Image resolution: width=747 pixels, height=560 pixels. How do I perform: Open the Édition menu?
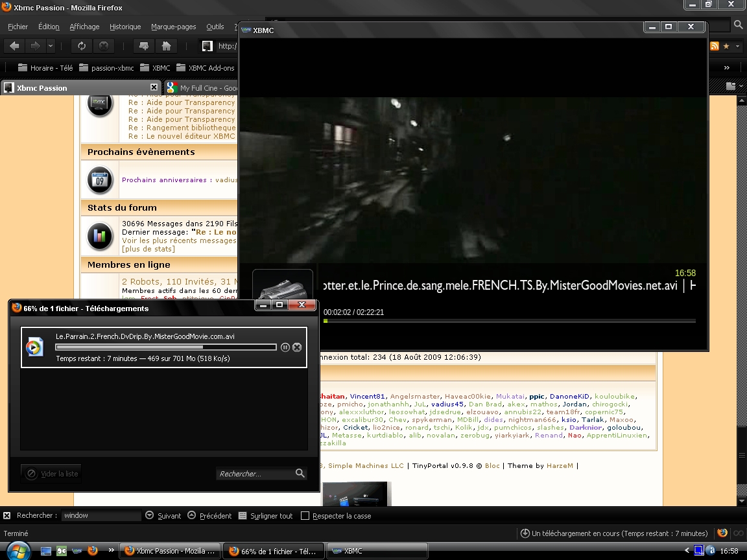click(x=49, y=27)
